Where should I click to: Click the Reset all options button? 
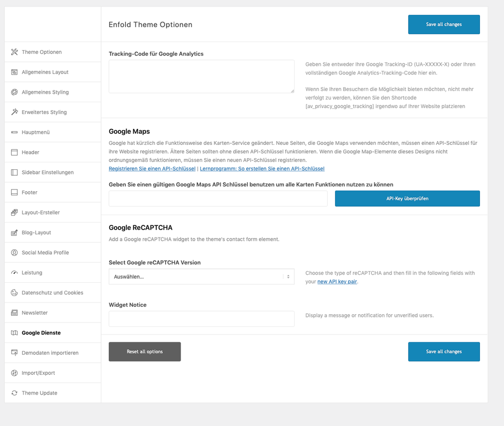pyautogui.click(x=144, y=352)
